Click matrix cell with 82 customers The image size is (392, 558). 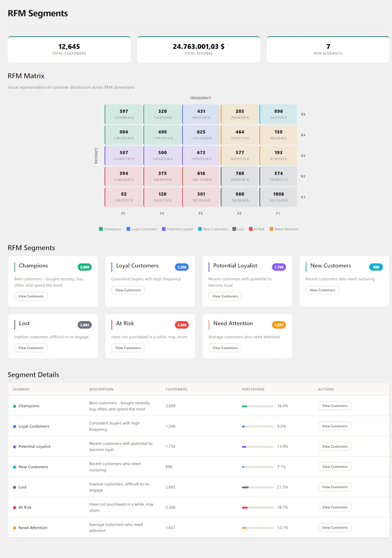tap(123, 197)
